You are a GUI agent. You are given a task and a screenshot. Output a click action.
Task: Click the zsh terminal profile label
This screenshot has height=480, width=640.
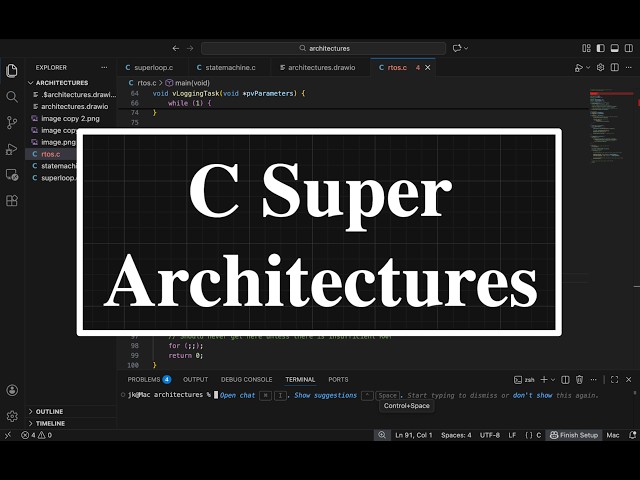point(524,380)
